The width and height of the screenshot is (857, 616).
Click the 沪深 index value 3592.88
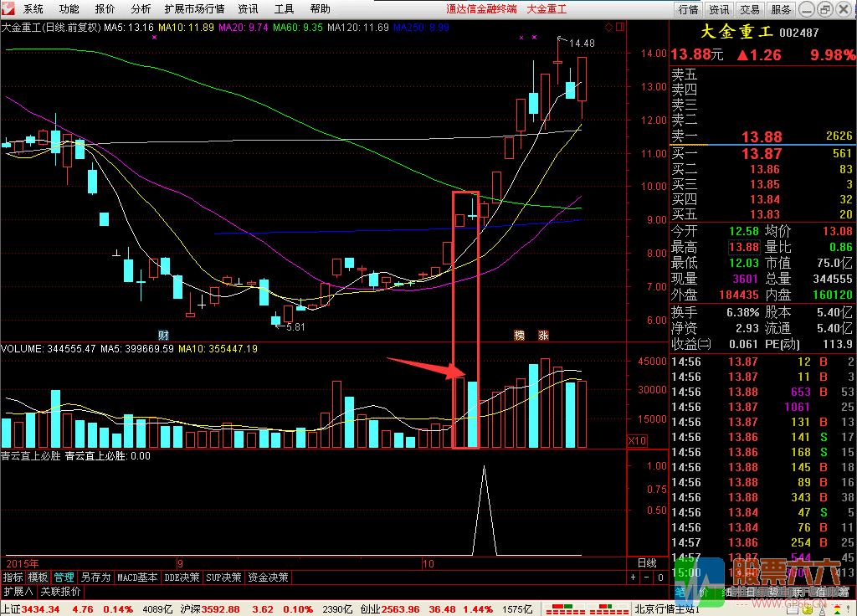pos(220,609)
